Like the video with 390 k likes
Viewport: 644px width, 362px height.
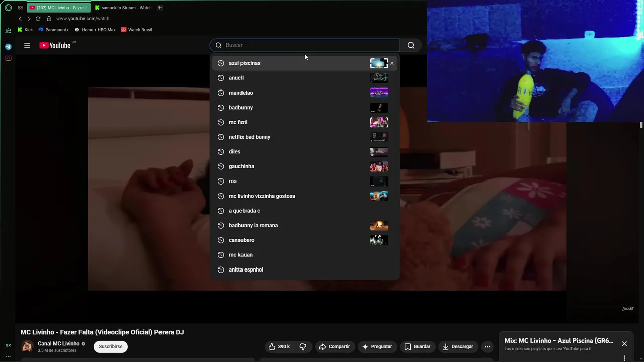point(279,346)
